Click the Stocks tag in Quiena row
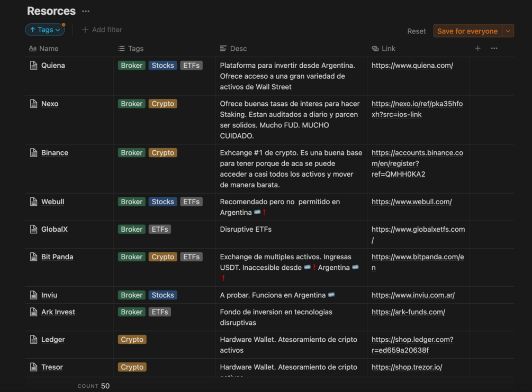Screen dimensions: 532x392 163,66
